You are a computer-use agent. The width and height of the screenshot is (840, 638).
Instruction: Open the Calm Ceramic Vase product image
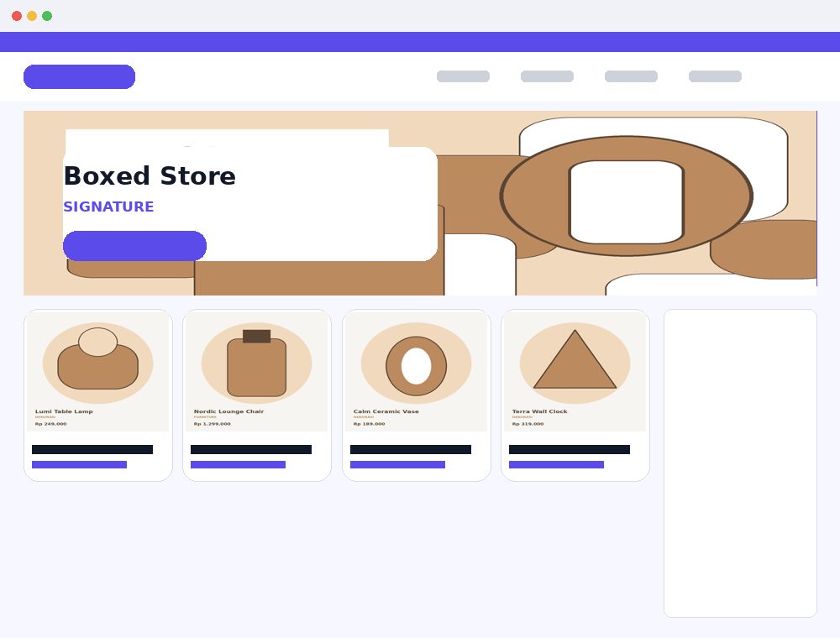tap(417, 372)
